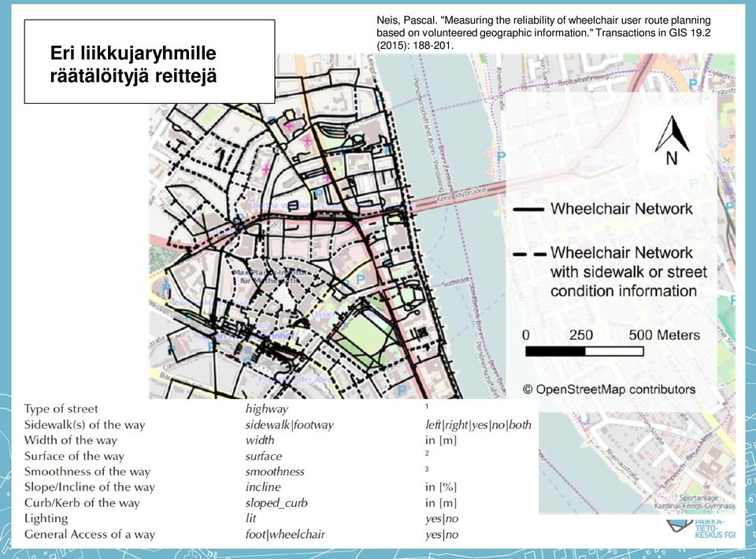Image resolution: width=756 pixels, height=559 pixels.
Task: Click the 'in [%]' unit value
Action: 441,487
